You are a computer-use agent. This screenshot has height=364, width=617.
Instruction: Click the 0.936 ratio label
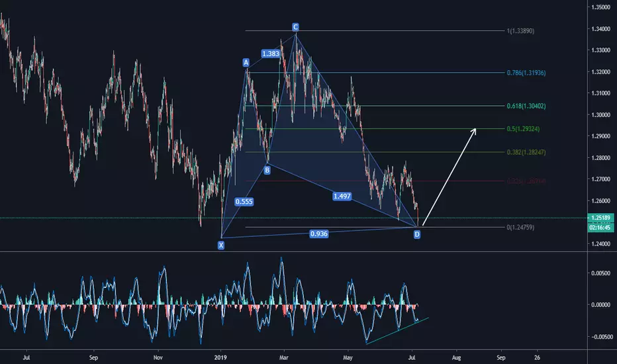click(318, 234)
